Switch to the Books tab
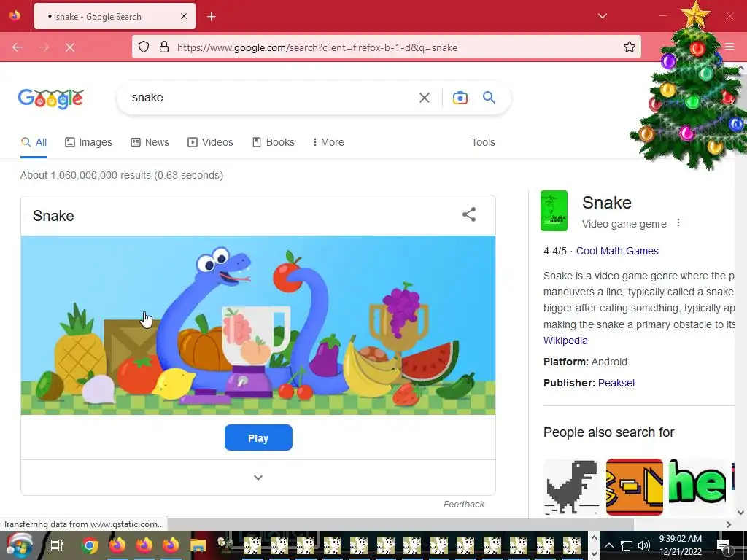This screenshot has width=747, height=560. point(274,142)
